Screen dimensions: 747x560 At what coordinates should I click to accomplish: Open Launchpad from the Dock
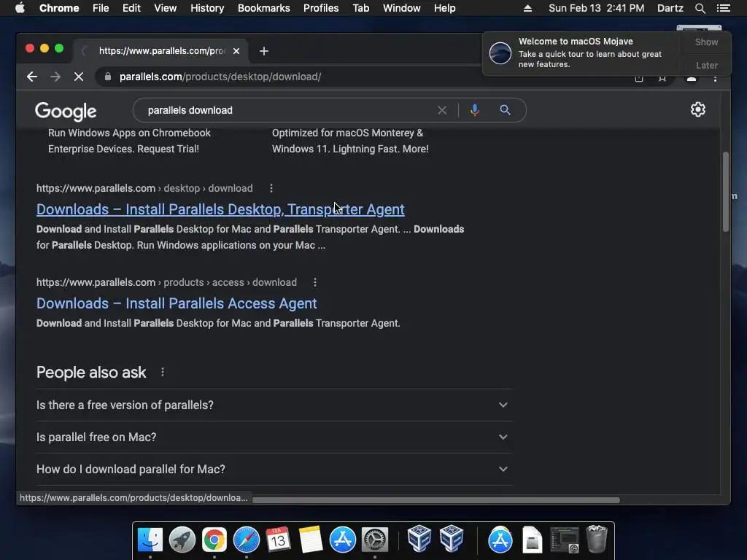182,540
